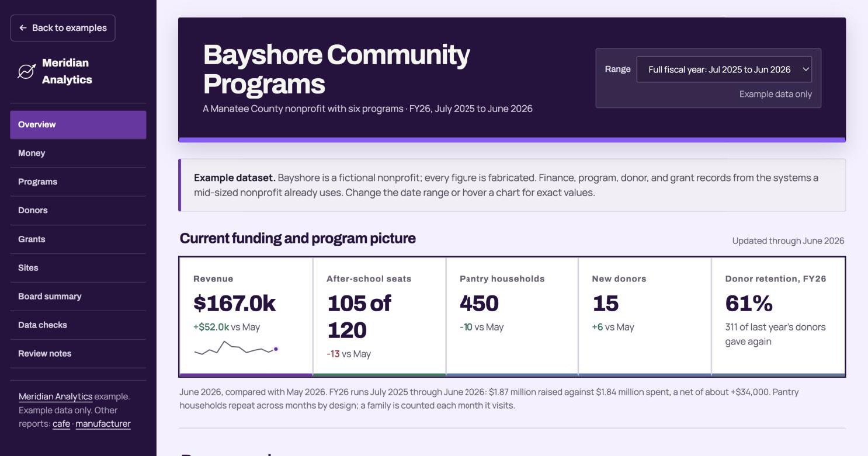Open the Money section
Image resolution: width=868 pixels, height=456 pixels.
(x=78, y=153)
